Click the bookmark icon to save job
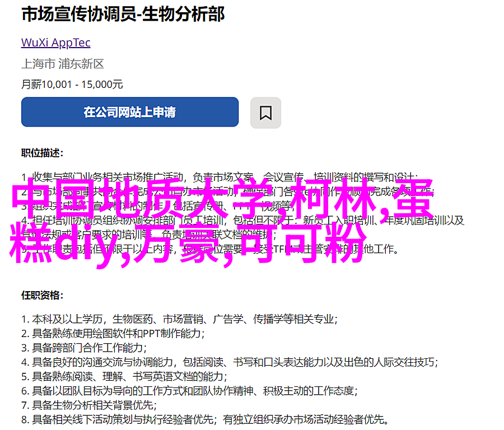This screenshot has width=504, height=430. point(265,113)
